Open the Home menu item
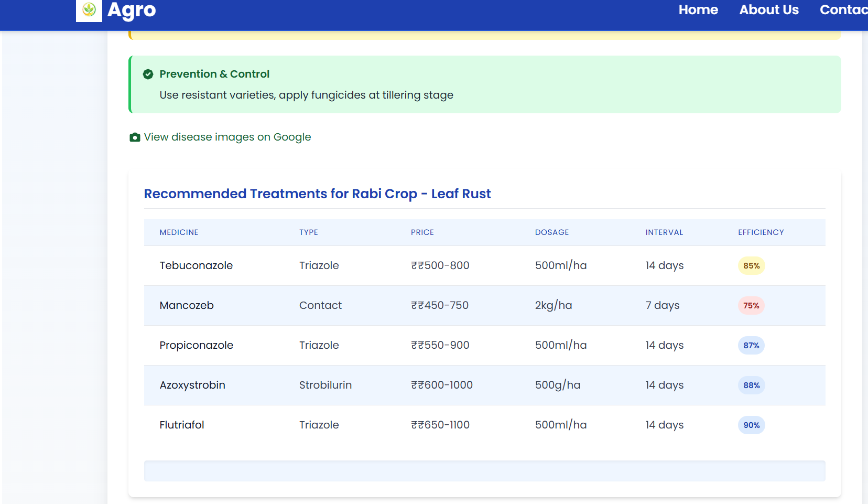The width and height of the screenshot is (868, 504). [x=698, y=10]
